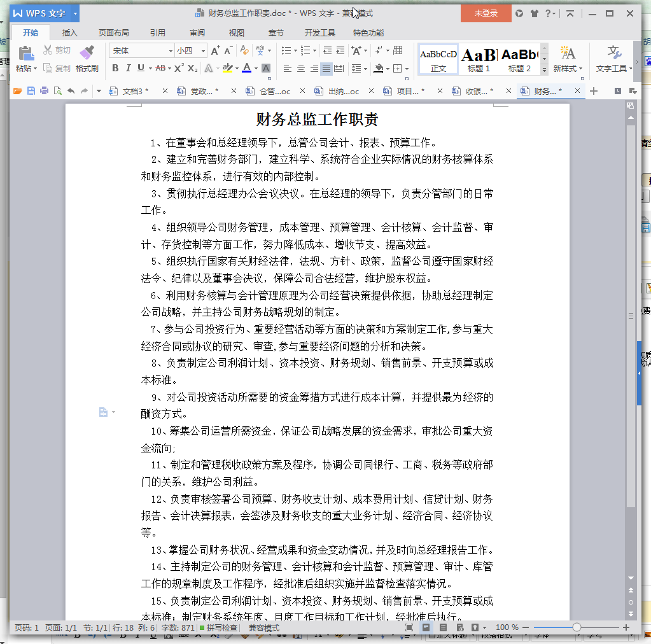Click the 未登录 login button

click(x=486, y=13)
